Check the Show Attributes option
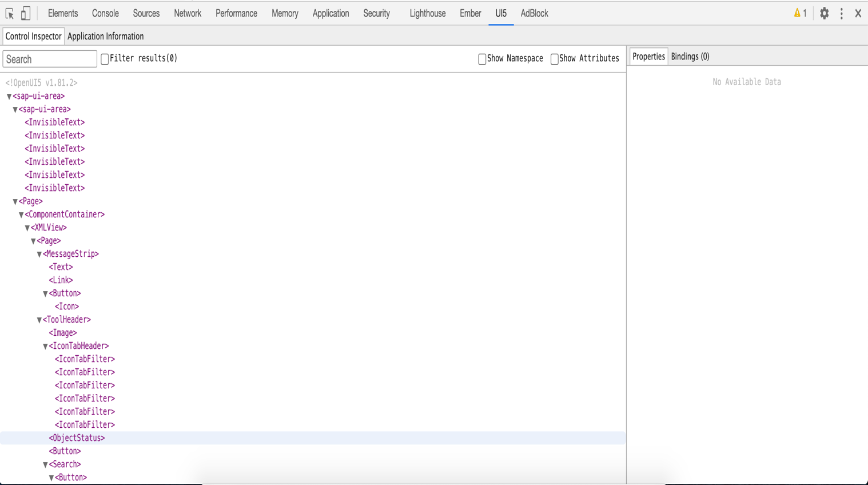This screenshot has width=868, height=485. (554, 58)
